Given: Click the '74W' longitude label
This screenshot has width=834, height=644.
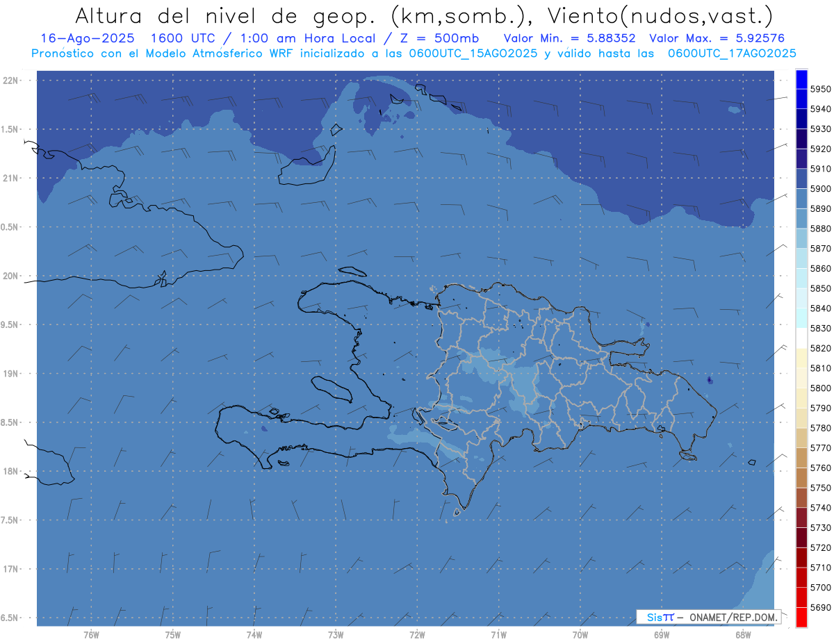Looking at the screenshot, I should coord(254,635).
